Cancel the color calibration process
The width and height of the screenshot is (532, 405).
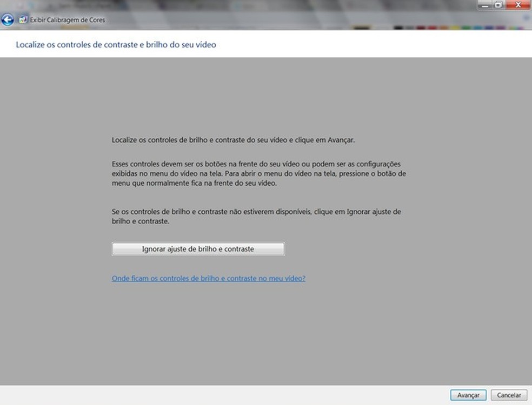(x=508, y=395)
